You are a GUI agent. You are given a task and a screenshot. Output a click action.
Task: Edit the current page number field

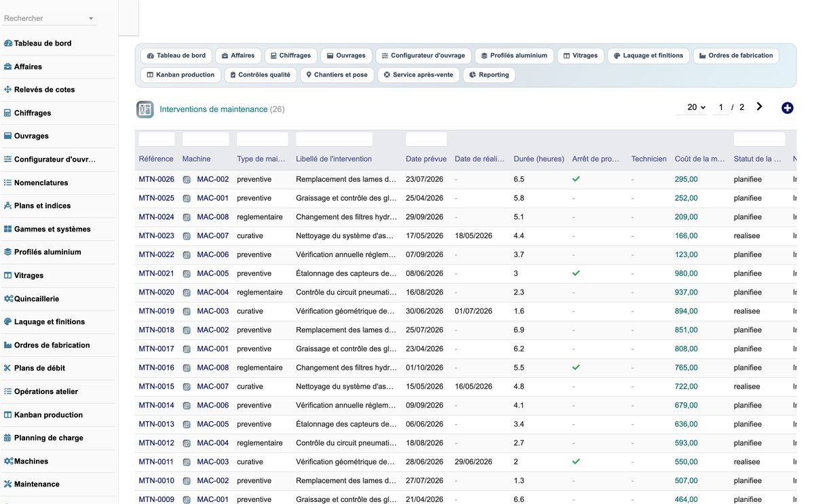[x=720, y=107]
